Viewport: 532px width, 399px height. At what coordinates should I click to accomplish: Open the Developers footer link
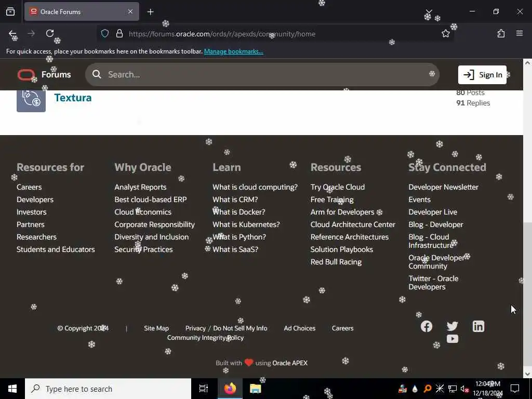tap(35, 199)
